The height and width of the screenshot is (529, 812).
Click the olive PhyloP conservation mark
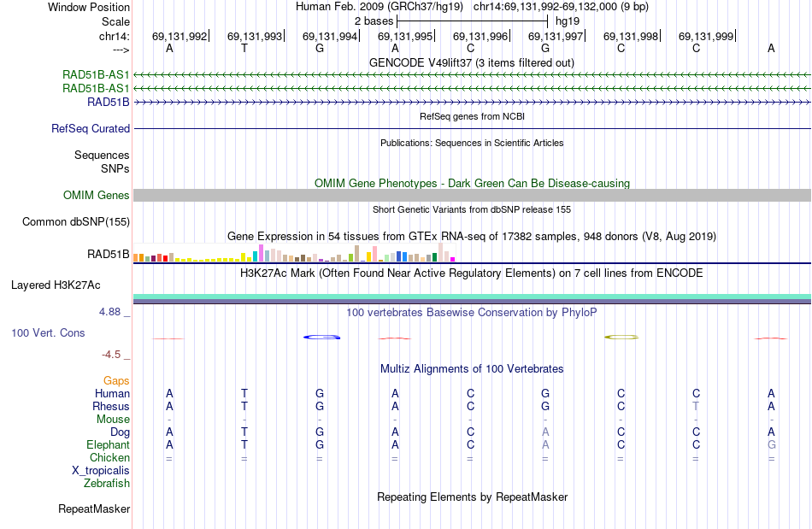click(x=621, y=338)
